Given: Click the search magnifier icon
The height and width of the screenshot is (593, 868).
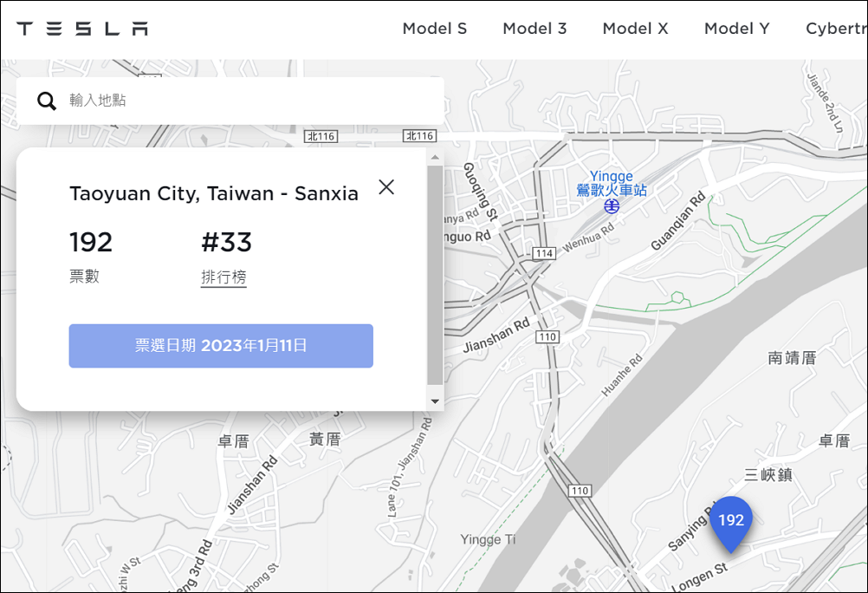Looking at the screenshot, I should (47, 101).
